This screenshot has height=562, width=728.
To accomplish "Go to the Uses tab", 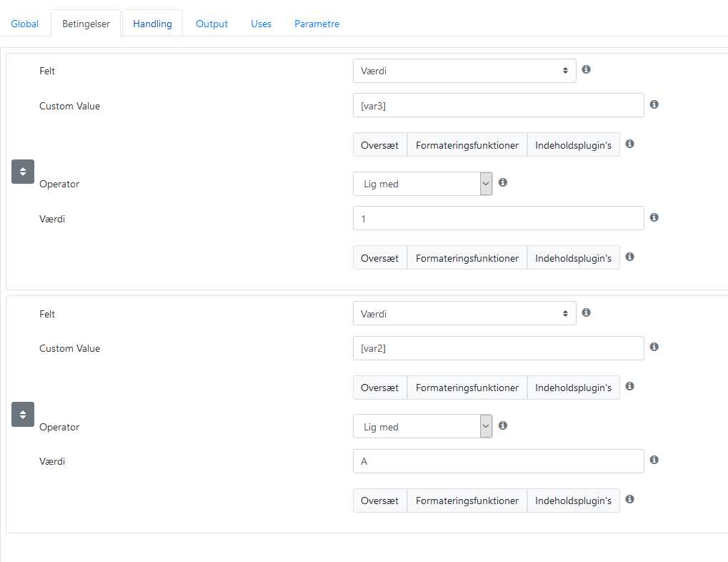I will pyautogui.click(x=261, y=24).
